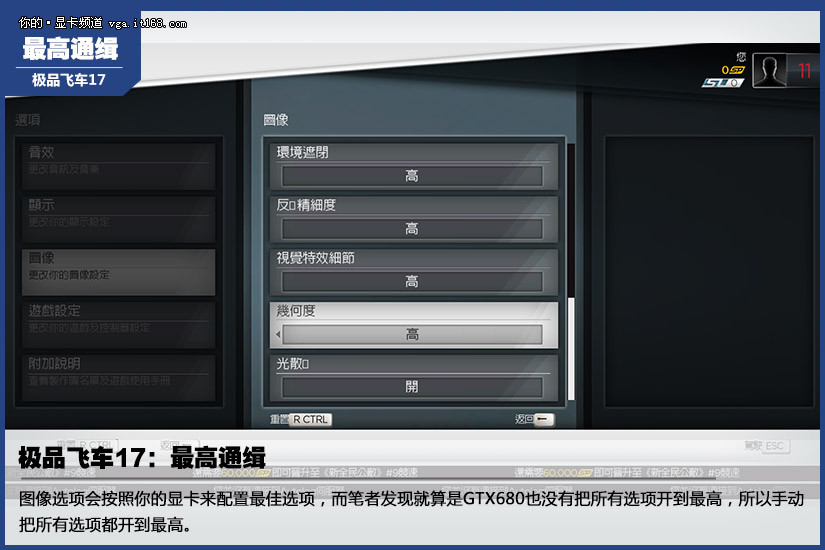The width and height of the screenshot is (825, 550).
Task: Open the 附加說明 extras entry
Action: tap(118, 377)
